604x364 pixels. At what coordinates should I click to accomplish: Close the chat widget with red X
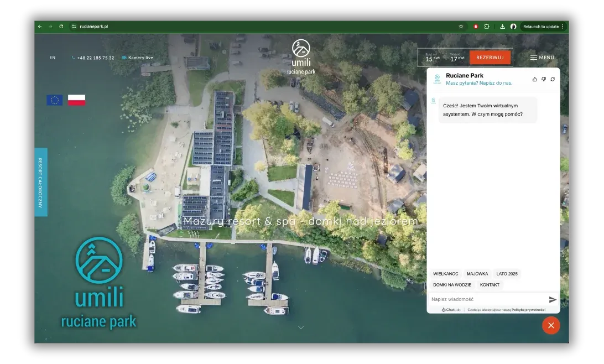[x=551, y=325]
